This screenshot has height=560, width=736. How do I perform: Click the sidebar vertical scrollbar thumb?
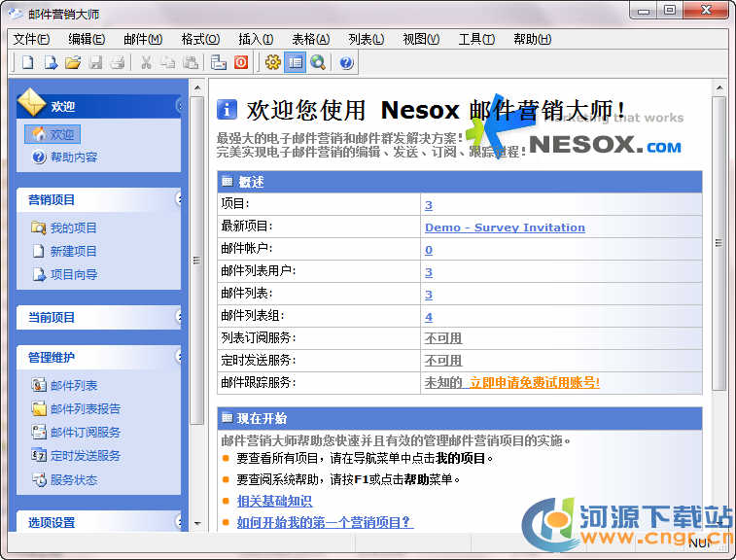click(197, 261)
